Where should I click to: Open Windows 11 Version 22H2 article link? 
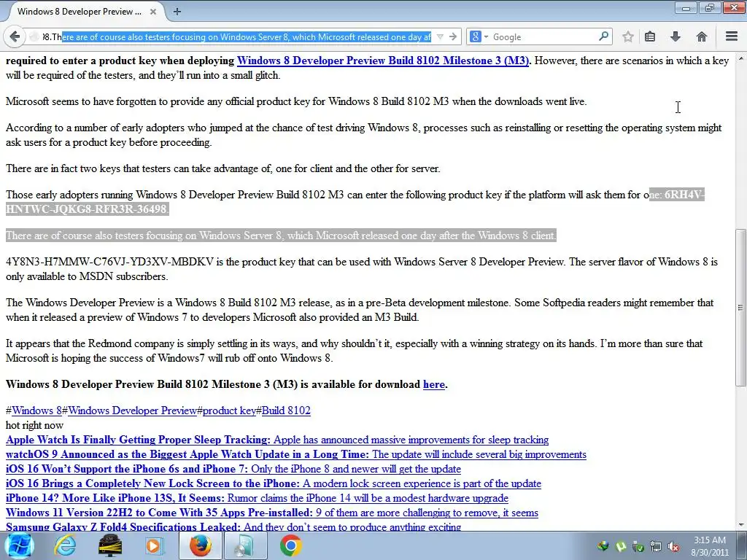(271, 513)
